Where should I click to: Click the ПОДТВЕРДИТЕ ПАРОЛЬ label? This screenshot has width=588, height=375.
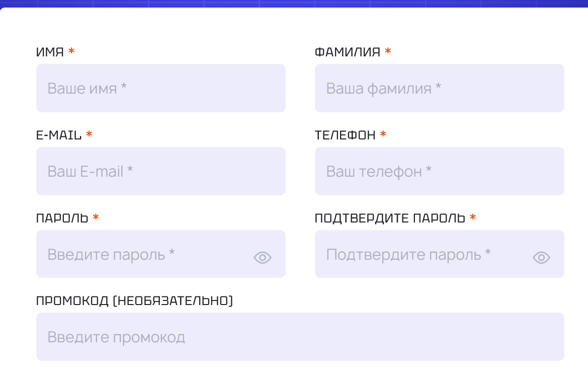pyautogui.click(x=390, y=218)
